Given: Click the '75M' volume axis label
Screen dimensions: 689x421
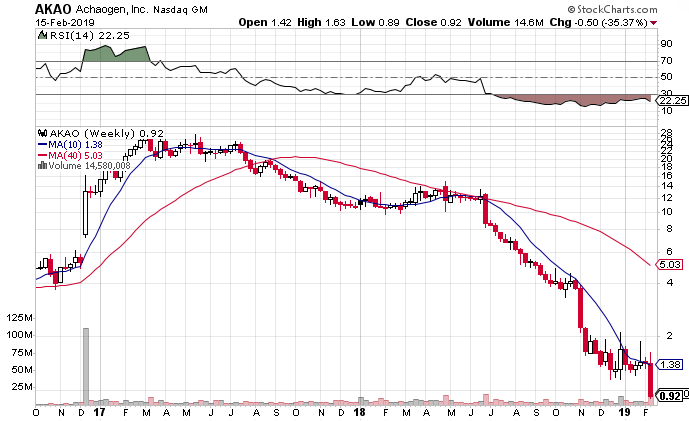Looking at the screenshot, I should tap(22, 352).
